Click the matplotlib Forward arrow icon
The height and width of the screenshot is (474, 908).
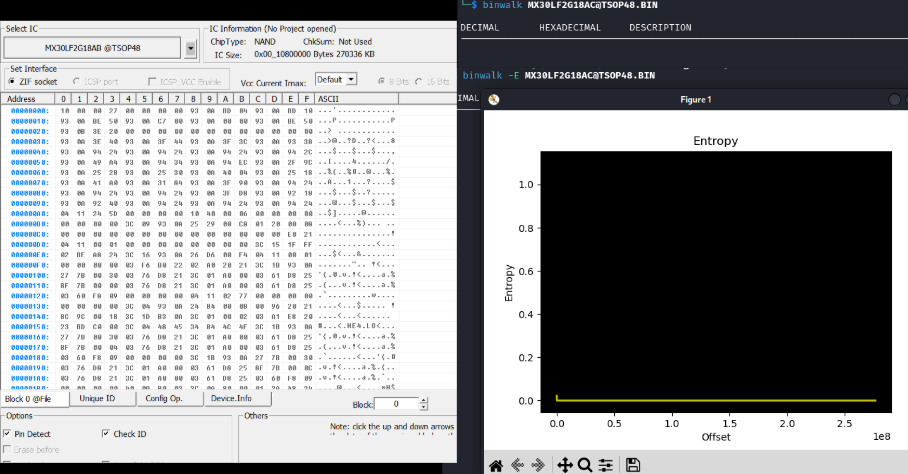pyautogui.click(x=538, y=464)
